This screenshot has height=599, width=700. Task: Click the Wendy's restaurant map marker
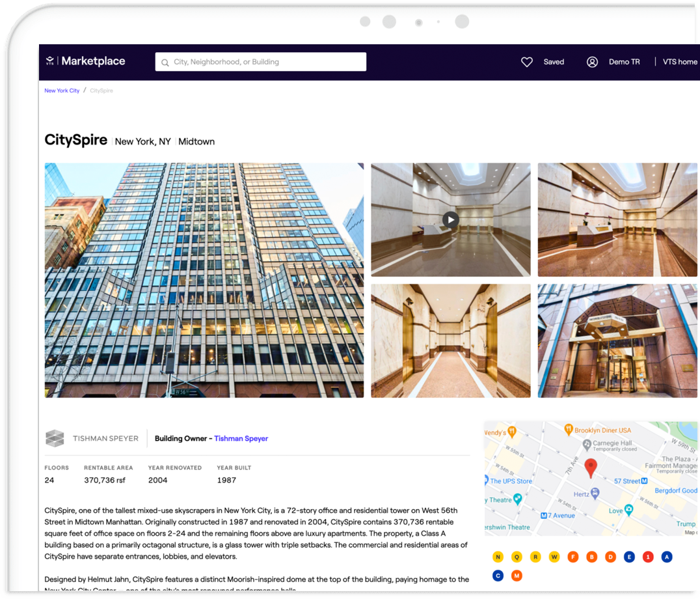click(512, 432)
